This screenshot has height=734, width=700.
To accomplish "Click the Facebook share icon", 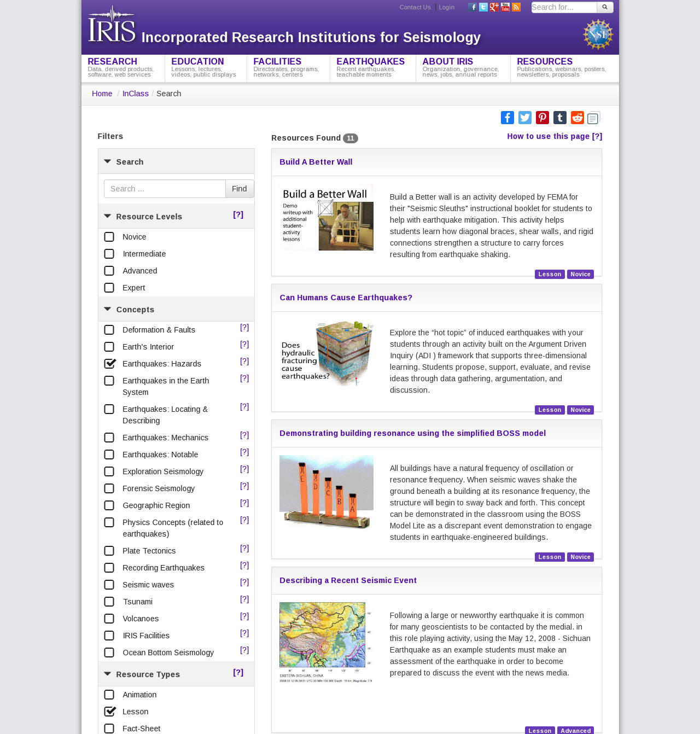I will coord(507,118).
